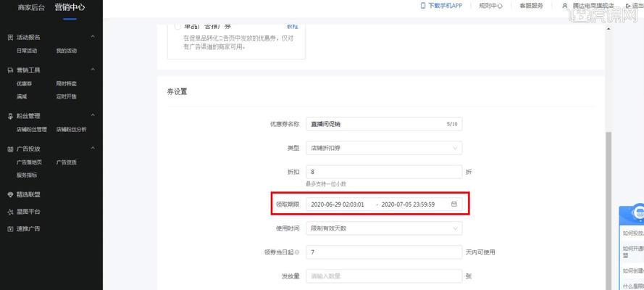Click the blue link on coupon card
Image resolution: width=644 pixels, height=290 pixels.
(293, 27)
